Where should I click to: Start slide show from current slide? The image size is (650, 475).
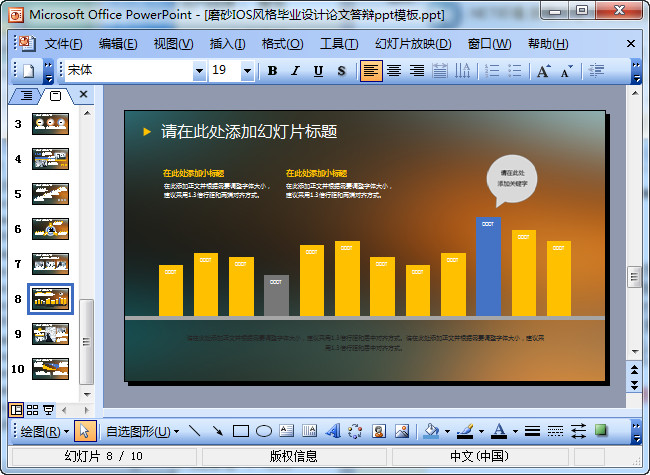(49, 410)
